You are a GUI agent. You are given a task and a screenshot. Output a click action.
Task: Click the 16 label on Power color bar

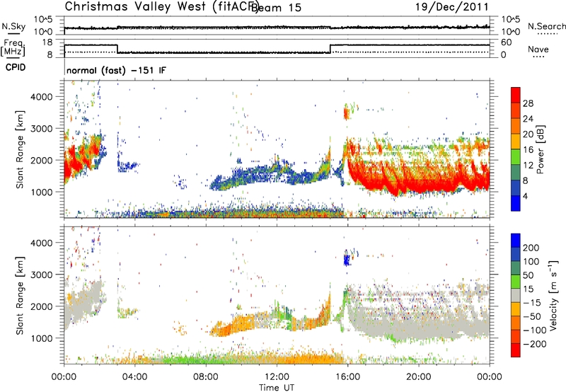[528, 150]
